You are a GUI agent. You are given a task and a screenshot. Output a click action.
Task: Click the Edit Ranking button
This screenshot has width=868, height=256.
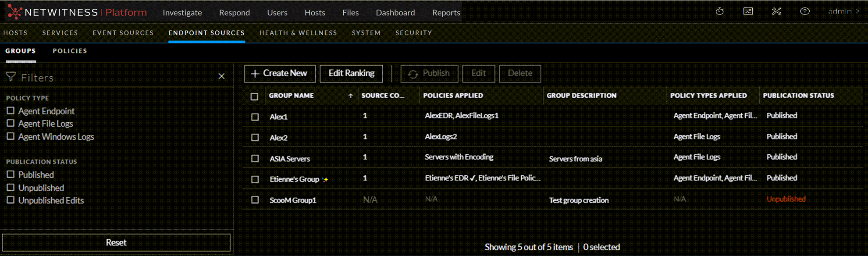pyautogui.click(x=351, y=73)
